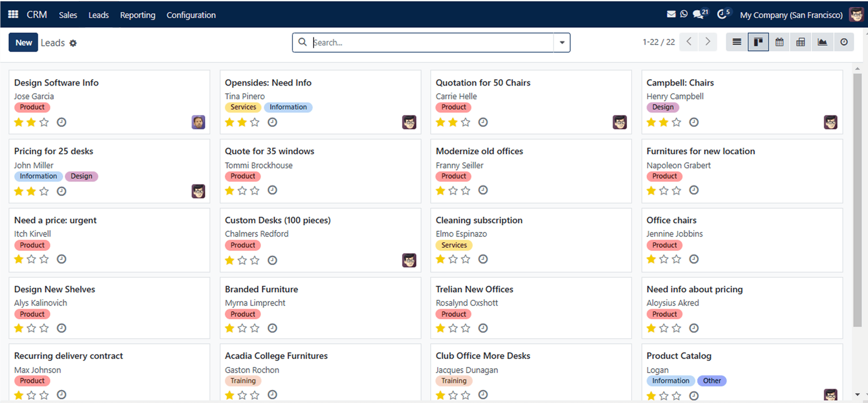This screenshot has width=868, height=403.
Task: Open the Sales menu
Action: pos(68,15)
